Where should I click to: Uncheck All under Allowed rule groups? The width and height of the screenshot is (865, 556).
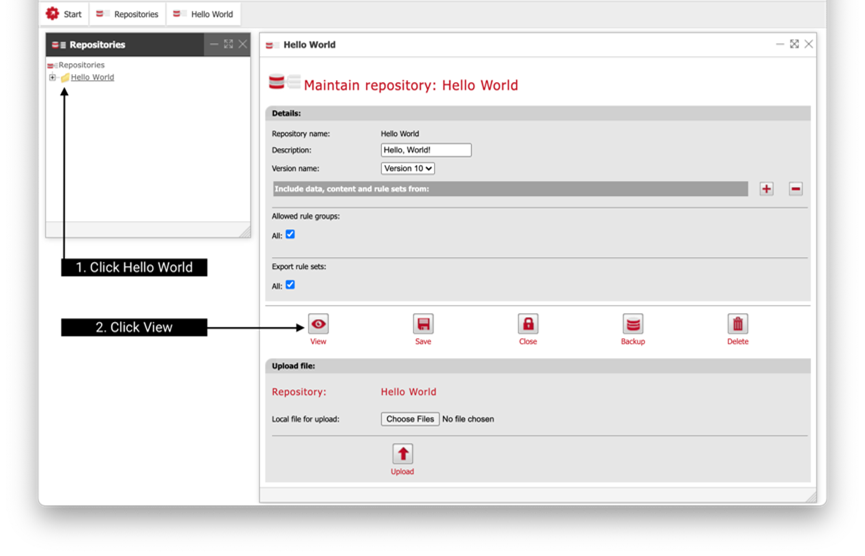click(x=290, y=234)
